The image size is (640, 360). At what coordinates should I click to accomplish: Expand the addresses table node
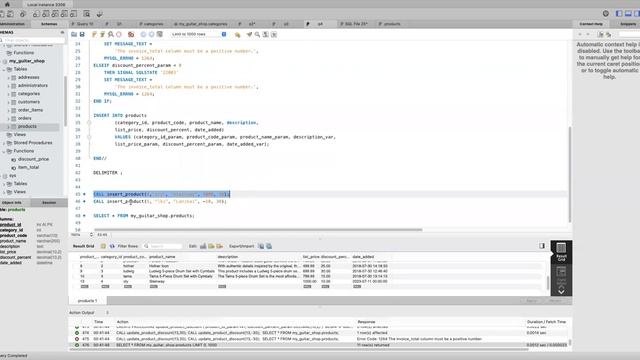[x=9, y=78]
